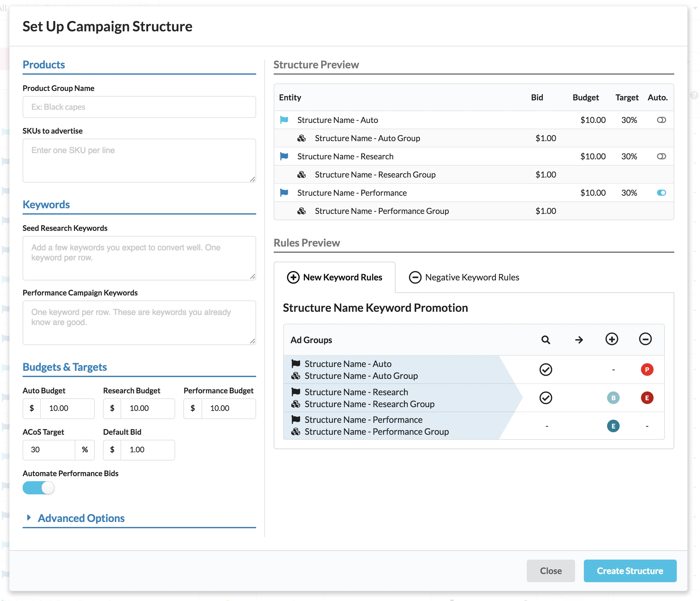Viewport: 700px width, 601px height.
Task: Click the Create Structure button
Action: pos(630,571)
